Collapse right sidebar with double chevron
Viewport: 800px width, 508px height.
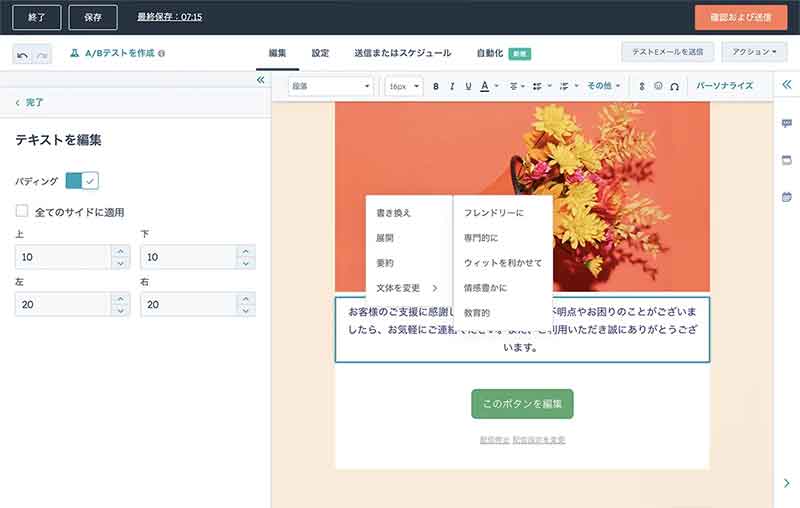tap(787, 84)
